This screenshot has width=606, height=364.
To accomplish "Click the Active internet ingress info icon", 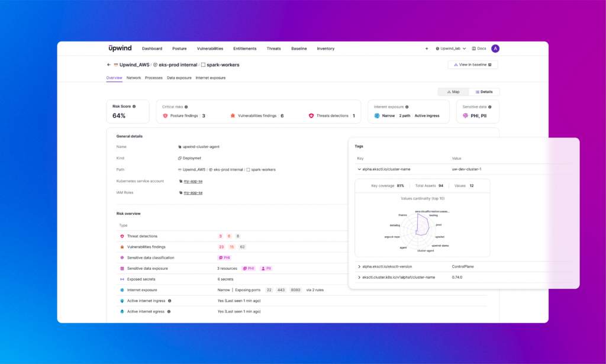I will (170, 301).
